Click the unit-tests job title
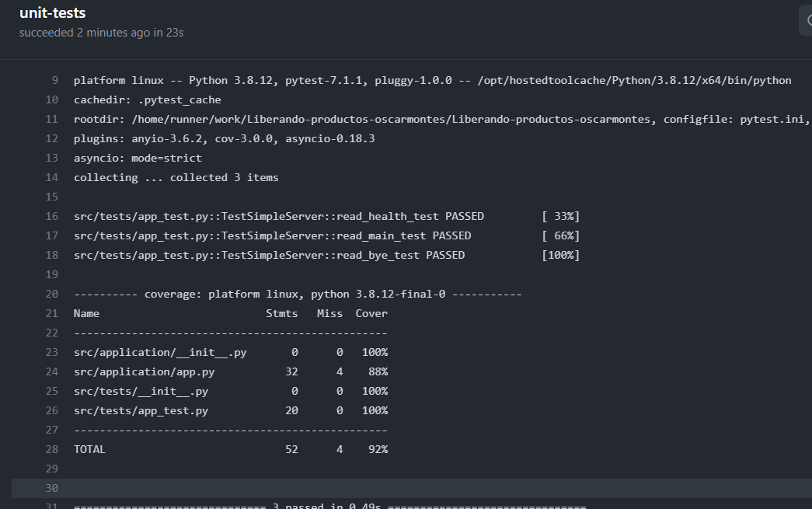 pos(52,12)
